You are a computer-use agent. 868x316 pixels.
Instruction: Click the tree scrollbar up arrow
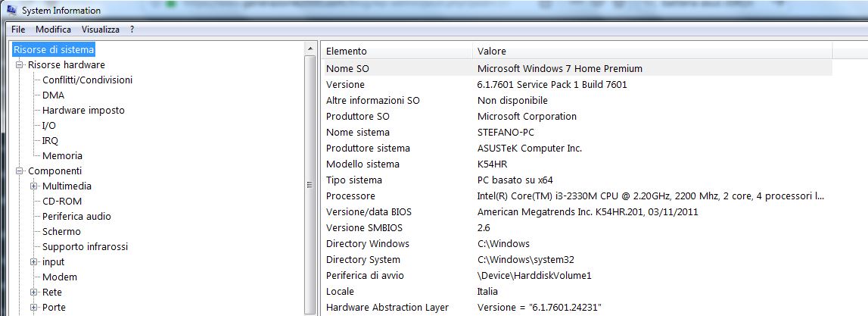(310, 49)
